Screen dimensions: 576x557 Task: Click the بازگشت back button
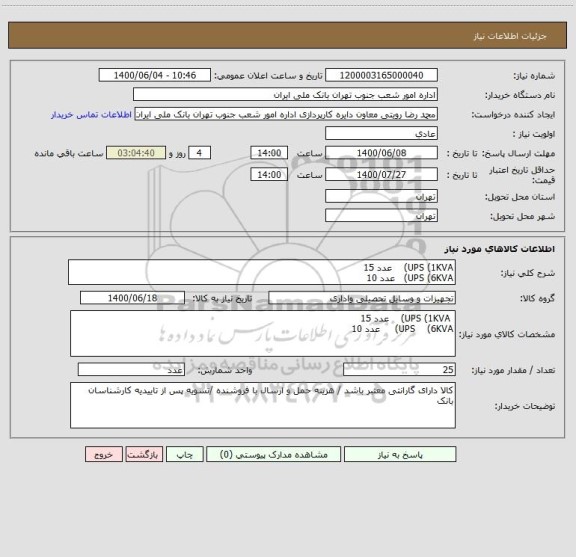[x=144, y=454]
